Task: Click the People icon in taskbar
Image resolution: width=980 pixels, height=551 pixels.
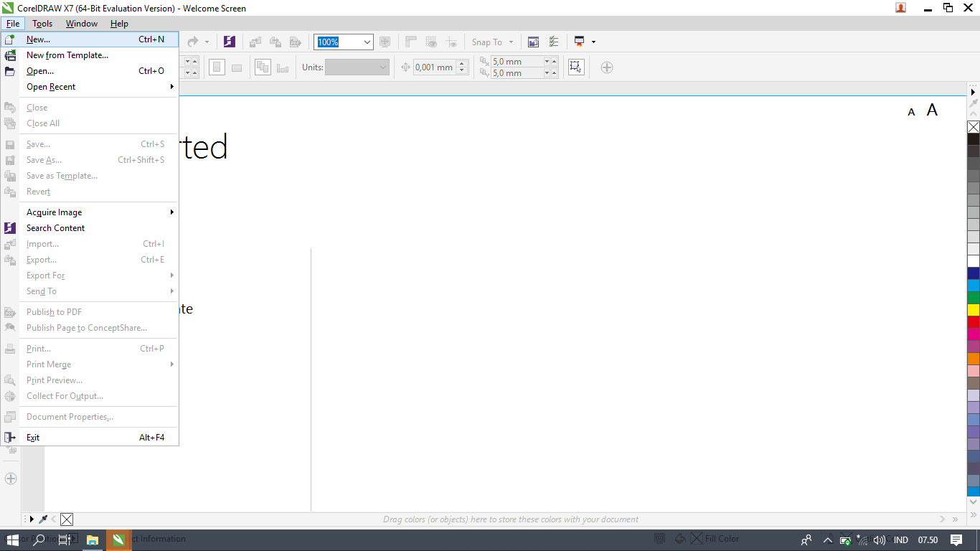Action: [x=807, y=540]
